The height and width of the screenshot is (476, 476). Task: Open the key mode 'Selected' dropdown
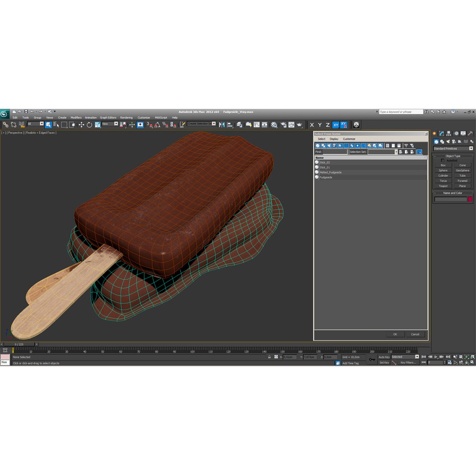pyautogui.click(x=405, y=357)
